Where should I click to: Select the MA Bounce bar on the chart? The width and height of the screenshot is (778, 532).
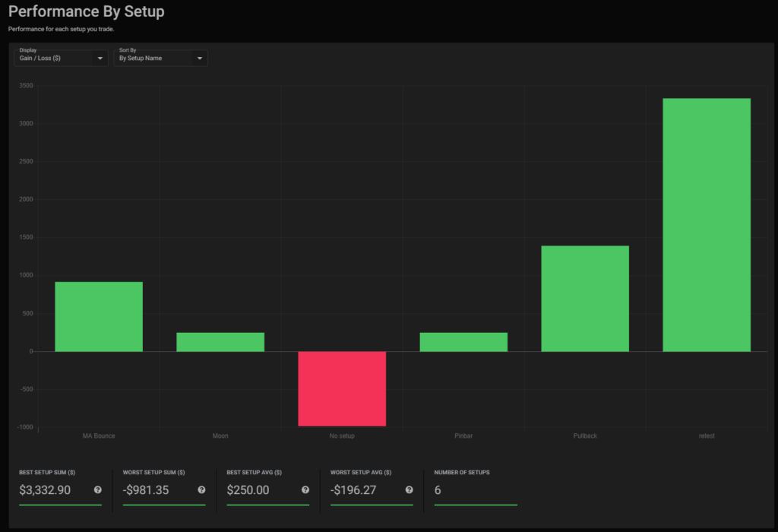tap(99, 315)
